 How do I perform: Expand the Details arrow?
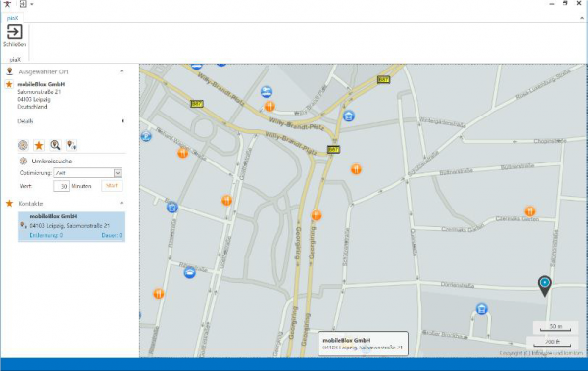pos(123,121)
